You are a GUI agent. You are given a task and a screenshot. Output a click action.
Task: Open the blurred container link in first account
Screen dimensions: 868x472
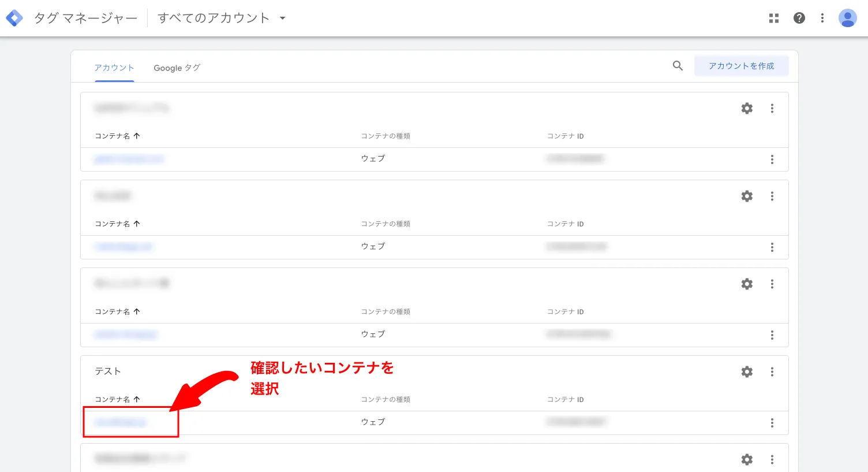point(129,159)
